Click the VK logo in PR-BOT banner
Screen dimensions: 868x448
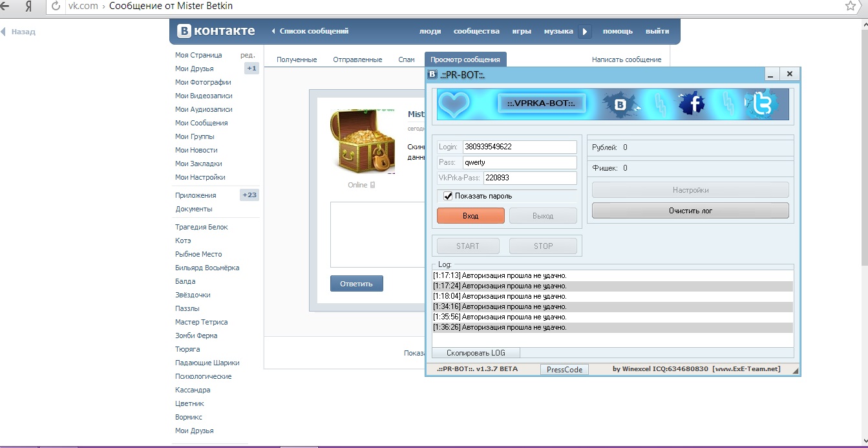(620, 105)
